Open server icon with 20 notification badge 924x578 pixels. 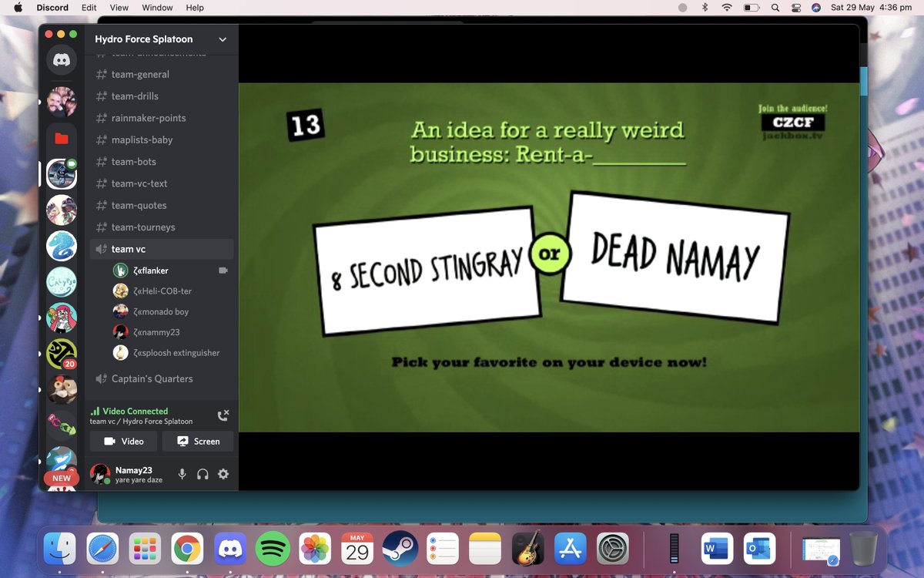[x=62, y=354]
